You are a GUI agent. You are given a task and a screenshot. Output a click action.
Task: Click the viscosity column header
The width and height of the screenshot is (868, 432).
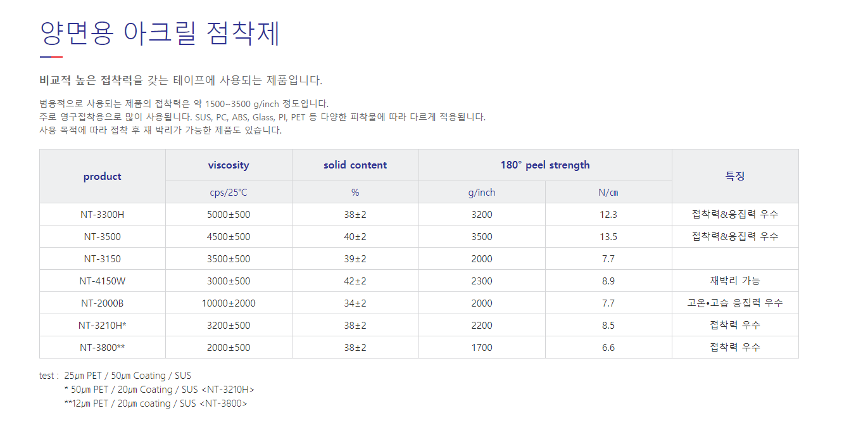point(229,165)
